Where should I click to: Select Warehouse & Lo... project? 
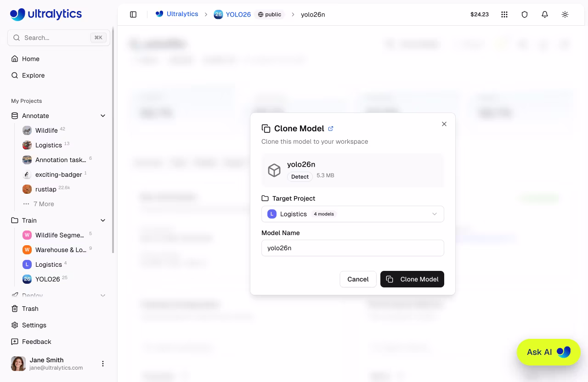click(x=61, y=250)
